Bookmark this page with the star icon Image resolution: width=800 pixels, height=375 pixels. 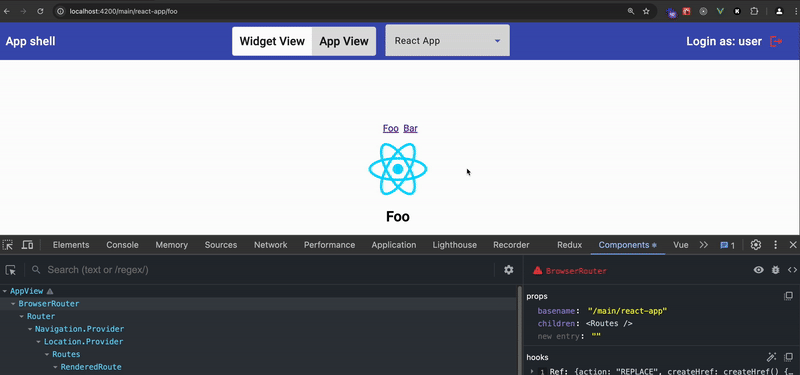click(646, 11)
